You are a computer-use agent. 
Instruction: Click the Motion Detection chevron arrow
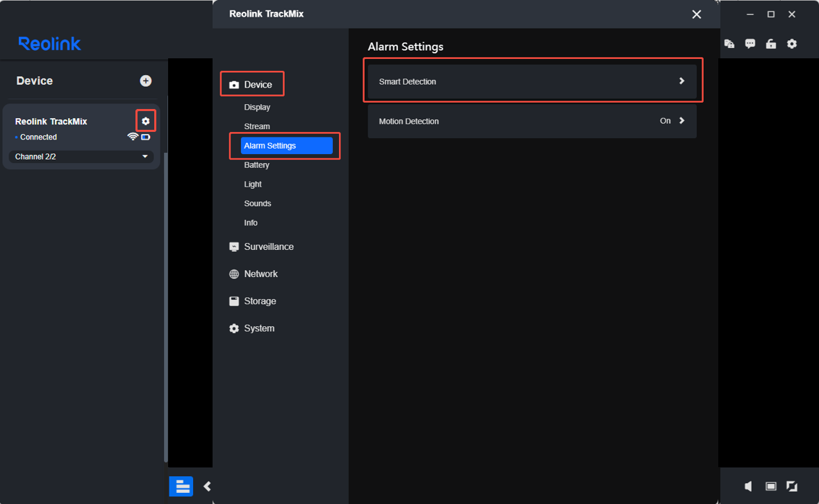point(681,121)
